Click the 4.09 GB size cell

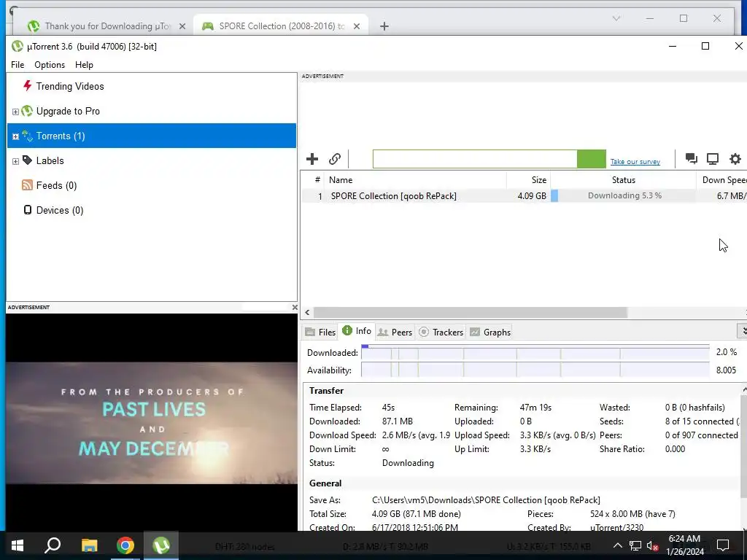(532, 196)
